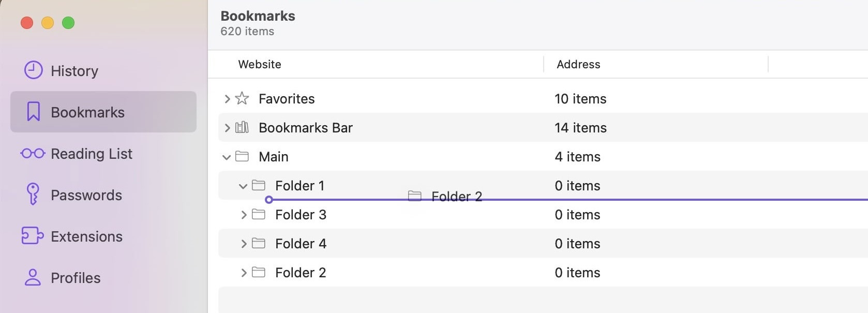
Task: Click the Reading List glasses icon
Action: coord(33,154)
